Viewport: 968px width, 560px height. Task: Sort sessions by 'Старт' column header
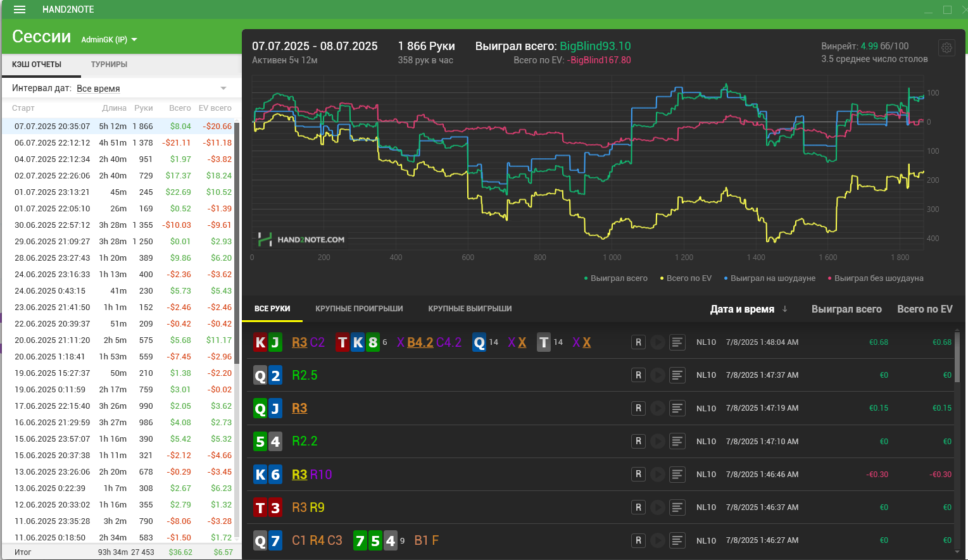coord(23,108)
